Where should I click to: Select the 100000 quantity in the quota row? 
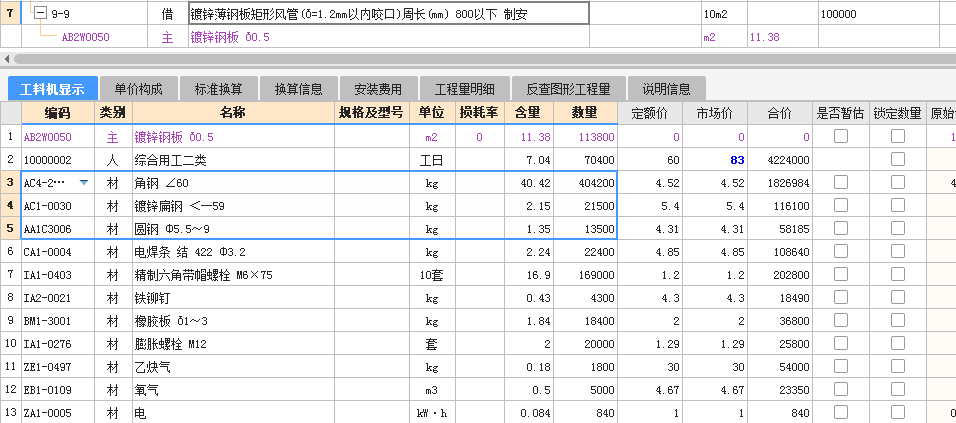877,13
